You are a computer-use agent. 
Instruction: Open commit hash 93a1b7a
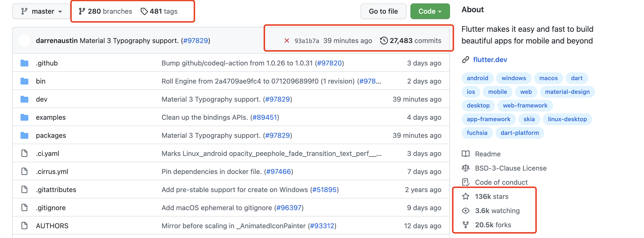point(307,41)
